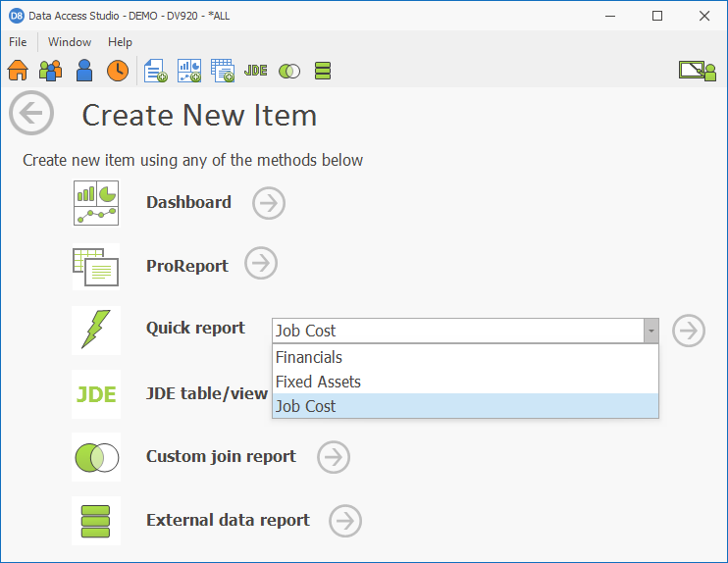This screenshot has height=563, width=728.
Task: Click the JDE table/view label
Action: (207, 393)
